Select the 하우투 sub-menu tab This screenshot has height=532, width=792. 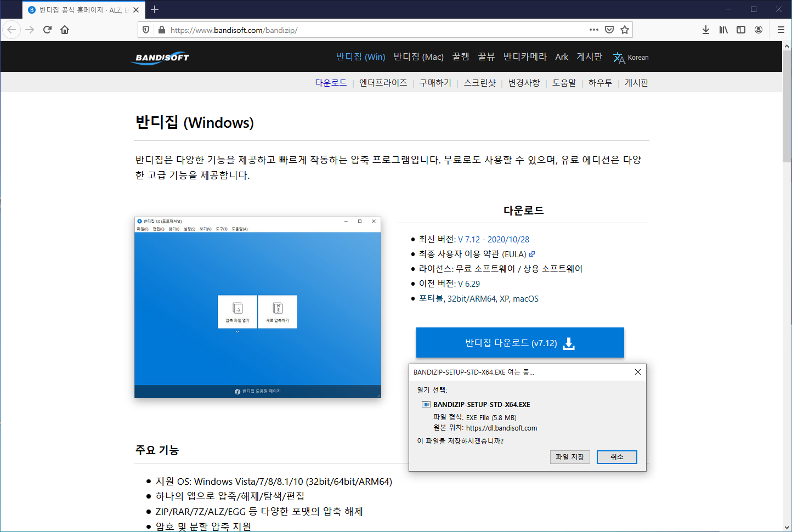pyautogui.click(x=600, y=83)
